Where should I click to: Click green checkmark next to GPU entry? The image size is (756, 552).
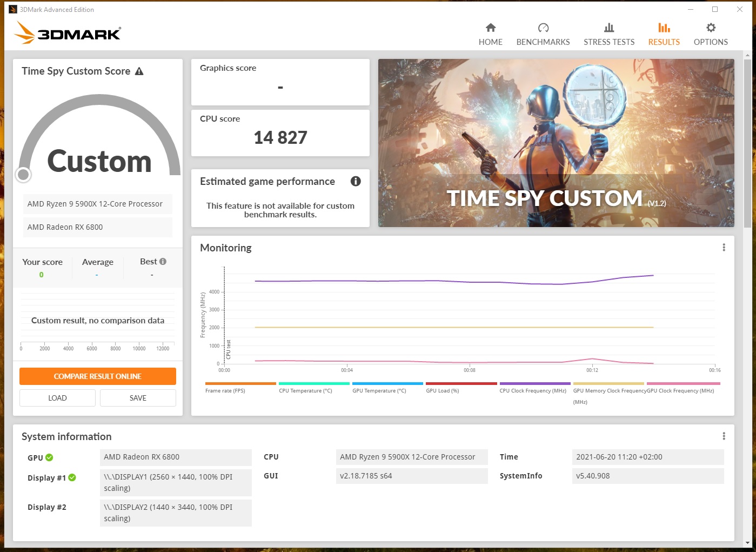click(50, 457)
